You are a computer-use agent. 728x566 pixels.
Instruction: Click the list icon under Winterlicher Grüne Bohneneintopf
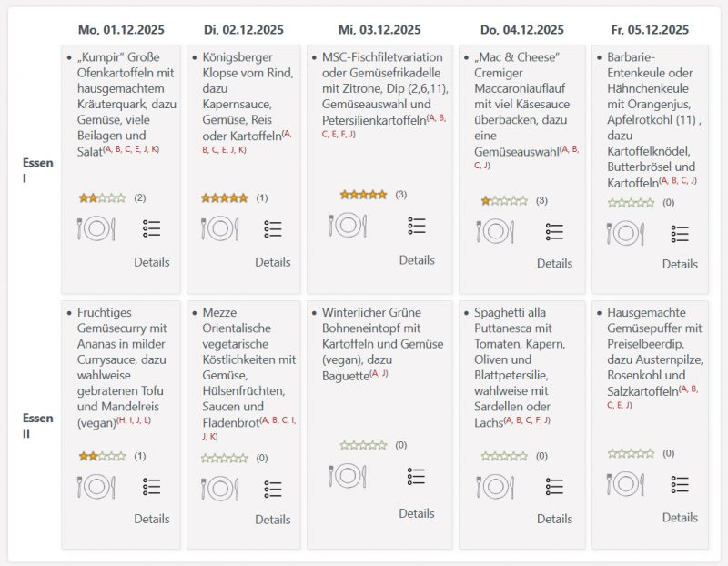[x=417, y=476]
